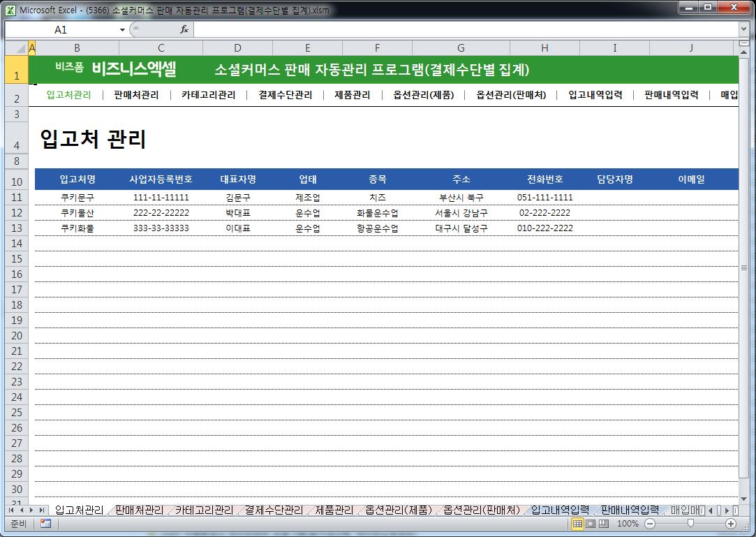Click the 100% zoom level

tap(628, 524)
